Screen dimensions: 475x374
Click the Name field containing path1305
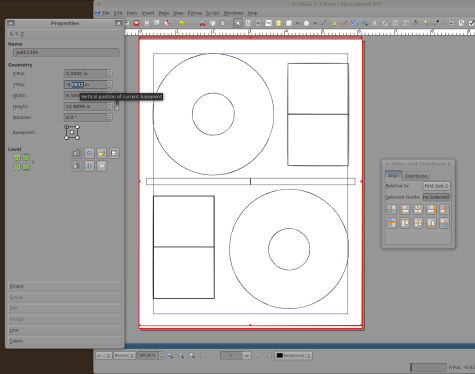[x=66, y=52]
